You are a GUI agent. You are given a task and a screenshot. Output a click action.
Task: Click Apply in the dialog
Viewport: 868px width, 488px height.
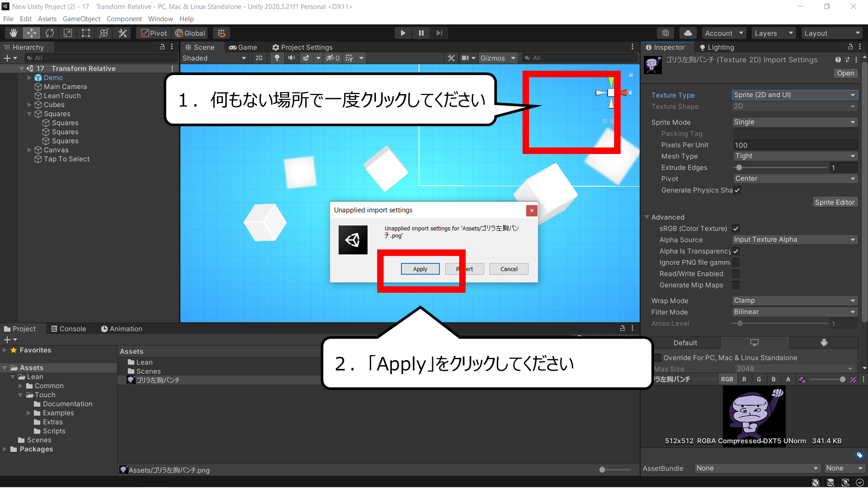[x=420, y=269]
